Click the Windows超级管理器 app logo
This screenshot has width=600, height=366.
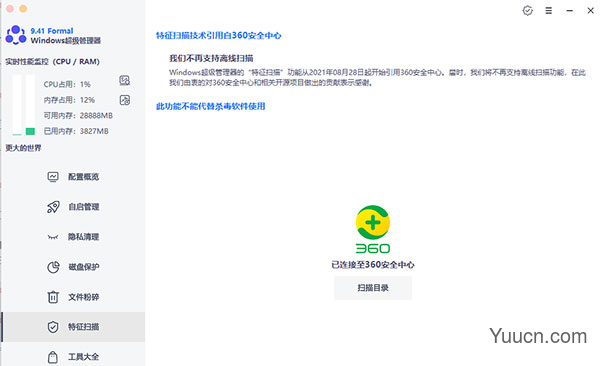[16, 35]
